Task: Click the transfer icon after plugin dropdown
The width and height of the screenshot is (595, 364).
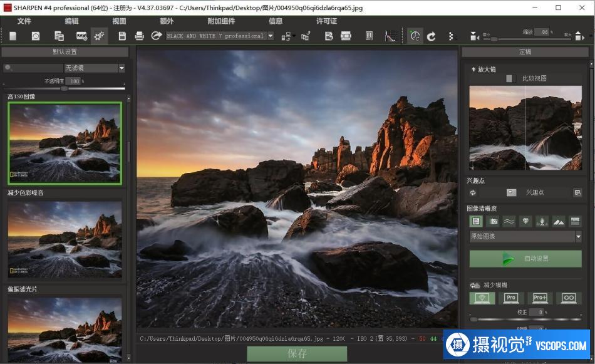Action: point(287,36)
